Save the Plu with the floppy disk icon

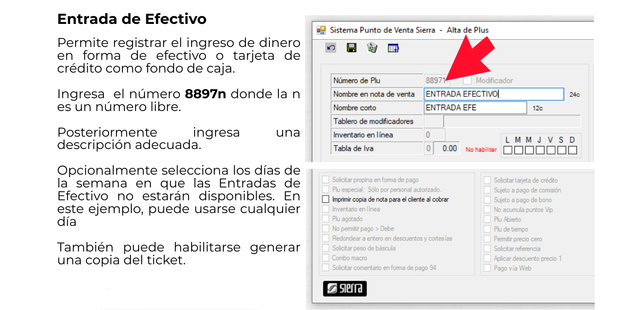click(x=352, y=48)
